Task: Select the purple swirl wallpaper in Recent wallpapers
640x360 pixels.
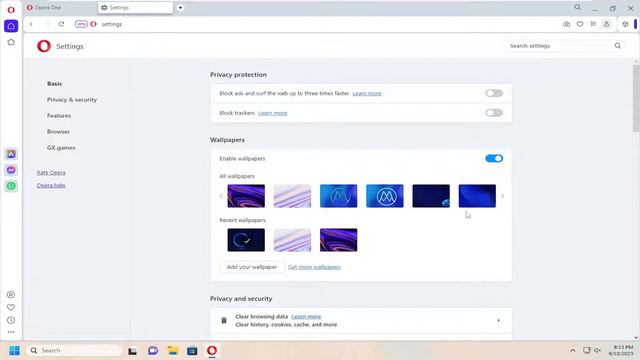Action: (338, 240)
